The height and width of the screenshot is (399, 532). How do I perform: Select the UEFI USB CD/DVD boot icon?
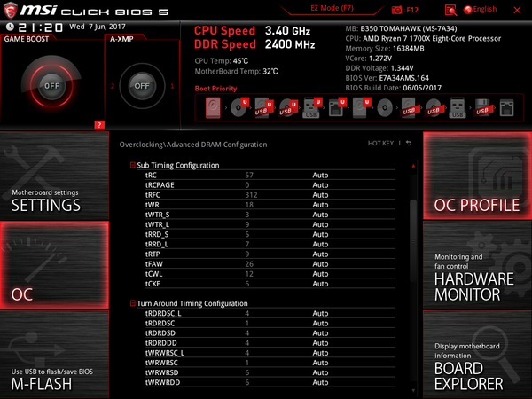(x=288, y=108)
